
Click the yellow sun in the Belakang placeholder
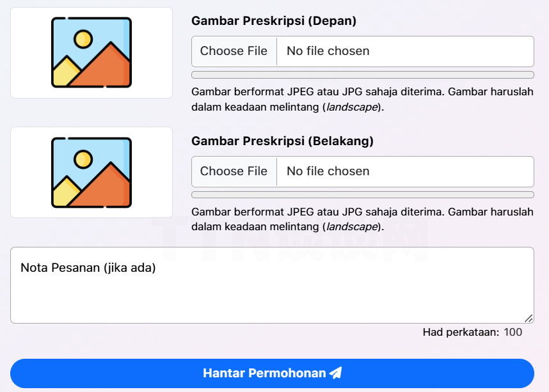pos(83,159)
